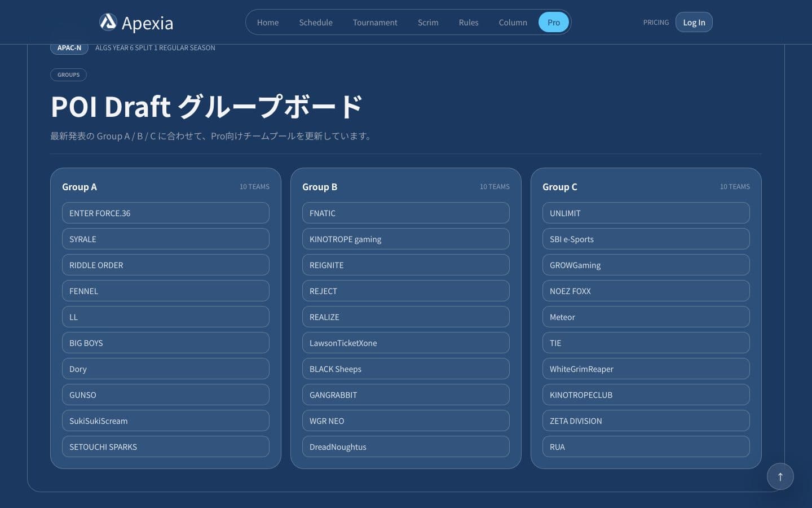This screenshot has width=812, height=508.
Task: Click the RIDDLE ORDER team entry
Action: tap(166, 265)
